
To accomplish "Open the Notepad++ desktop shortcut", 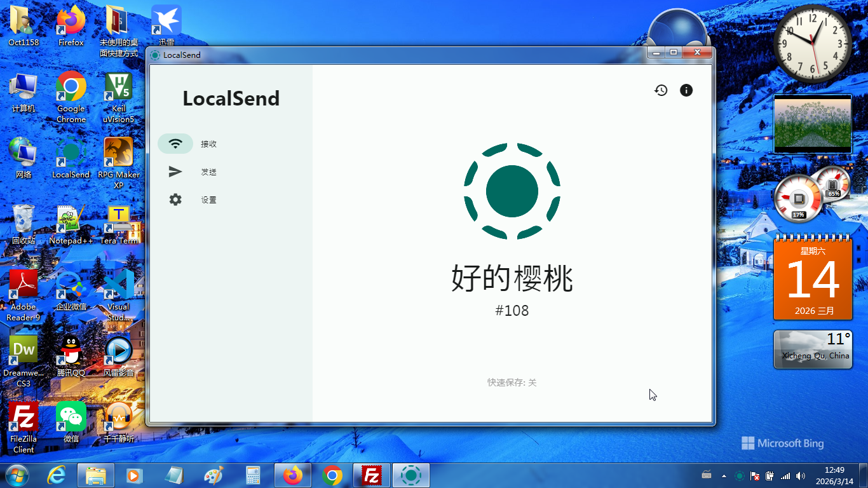I will tap(71, 225).
